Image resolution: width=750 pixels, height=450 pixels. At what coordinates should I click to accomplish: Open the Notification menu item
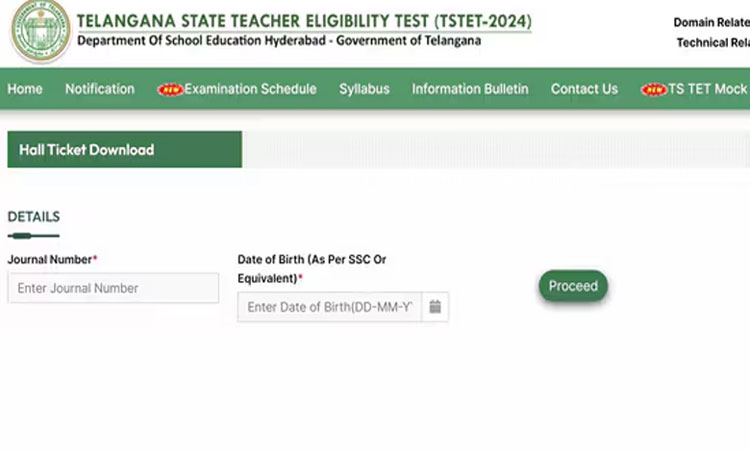point(100,89)
